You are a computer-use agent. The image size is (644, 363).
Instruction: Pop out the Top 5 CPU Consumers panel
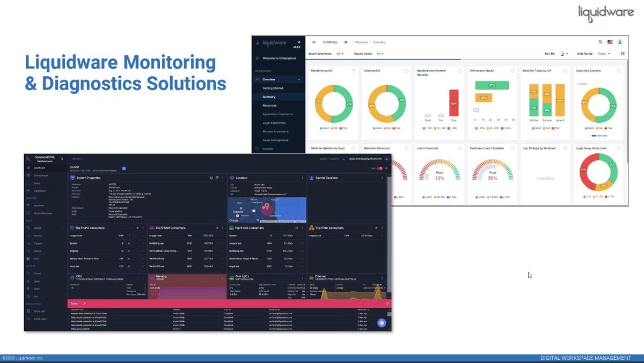[137, 228]
